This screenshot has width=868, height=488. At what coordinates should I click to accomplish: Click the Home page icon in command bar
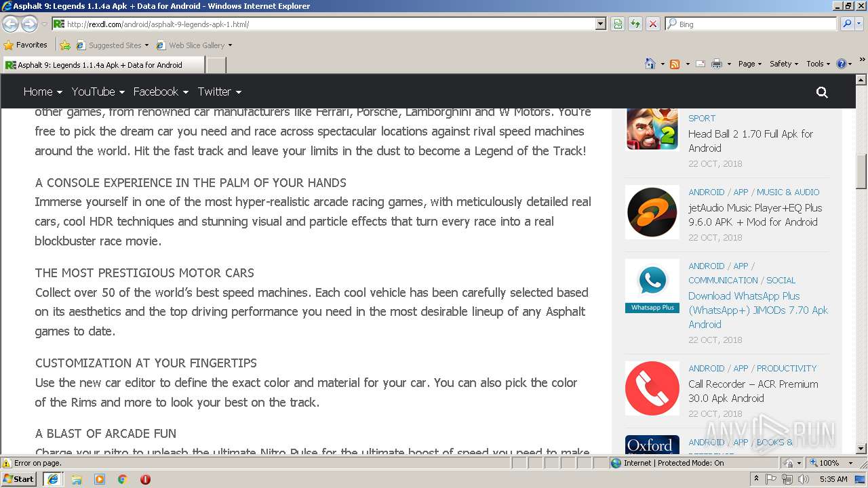[x=650, y=64]
